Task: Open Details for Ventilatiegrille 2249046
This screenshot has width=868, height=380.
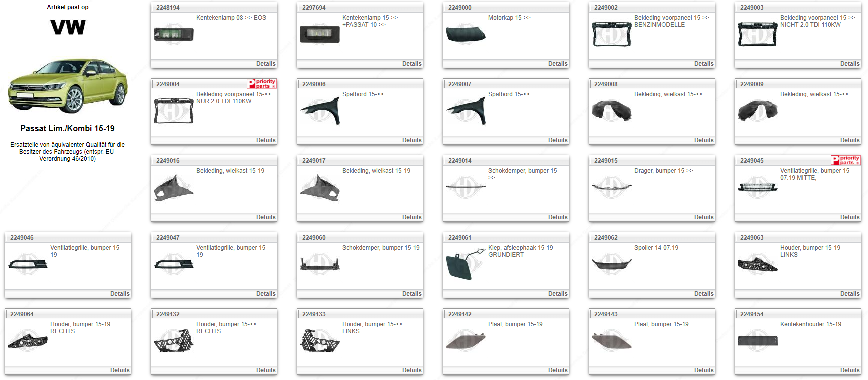Action: pyautogui.click(x=119, y=294)
